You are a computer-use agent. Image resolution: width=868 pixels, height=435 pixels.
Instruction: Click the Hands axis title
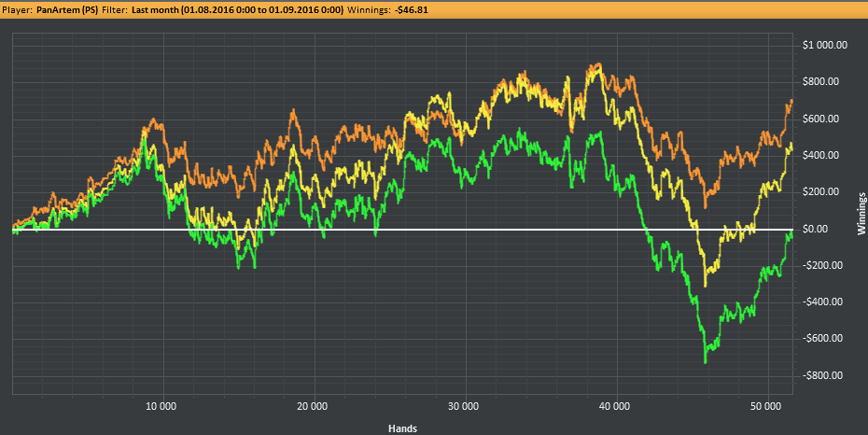(x=402, y=428)
